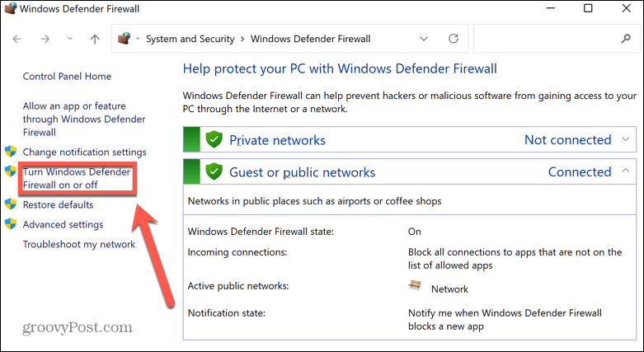Maximize the Windows Defender Firewall window
644x352 pixels.
[588, 8]
